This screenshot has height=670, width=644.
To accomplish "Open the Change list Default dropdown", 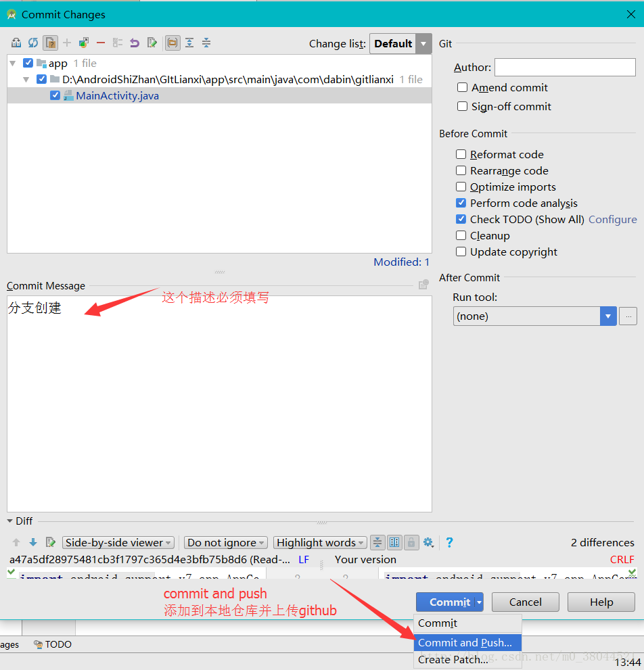I will pyautogui.click(x=400, y=43).
